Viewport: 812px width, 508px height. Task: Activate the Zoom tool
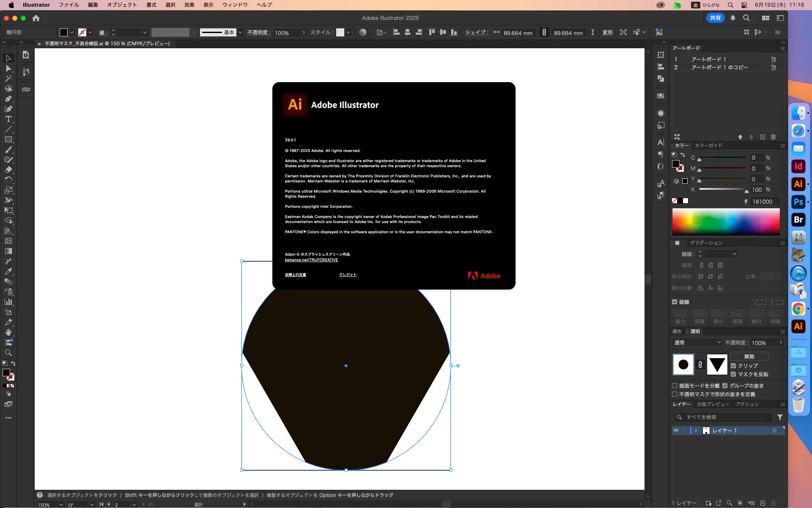click(8, 353)
